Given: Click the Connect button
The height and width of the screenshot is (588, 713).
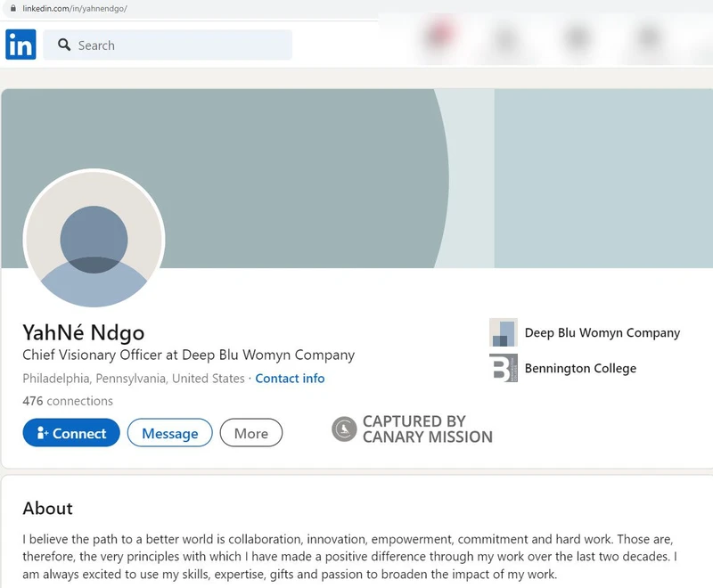Looking at the screenshot, I should click(x=71, y=433).
